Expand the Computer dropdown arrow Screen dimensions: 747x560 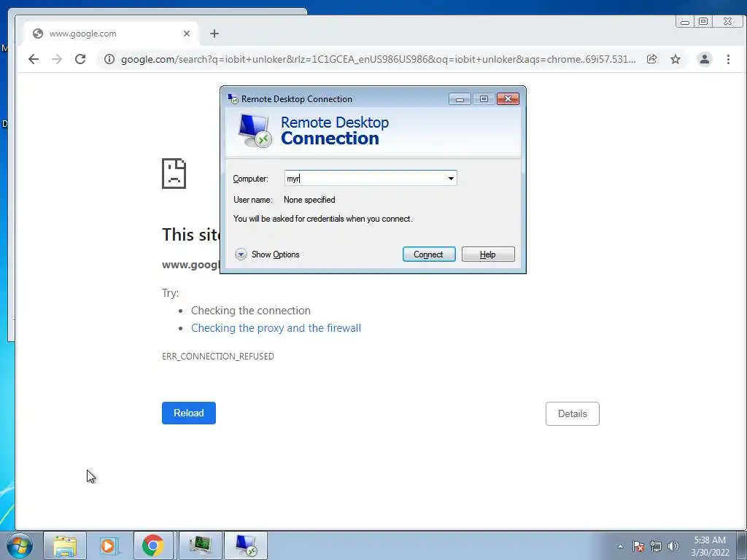[x=451, y=179]
